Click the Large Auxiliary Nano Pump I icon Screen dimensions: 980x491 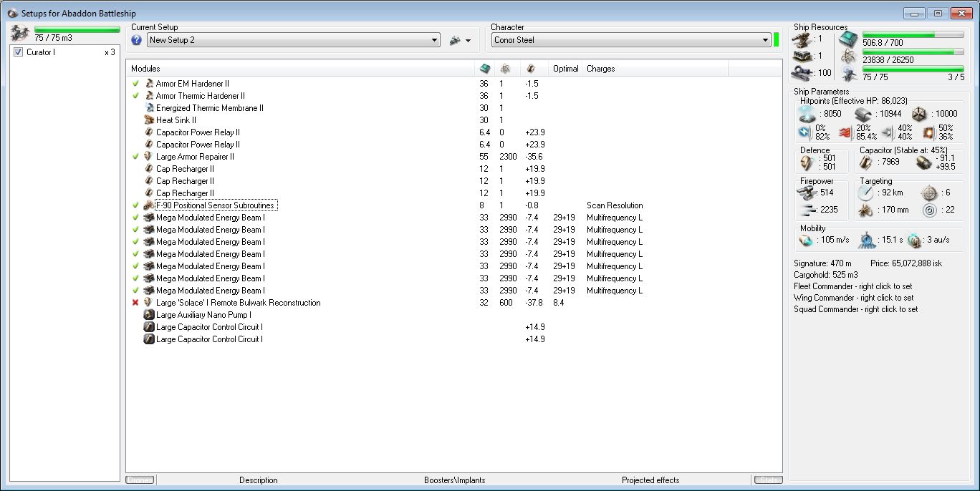(x=149, y=315)
